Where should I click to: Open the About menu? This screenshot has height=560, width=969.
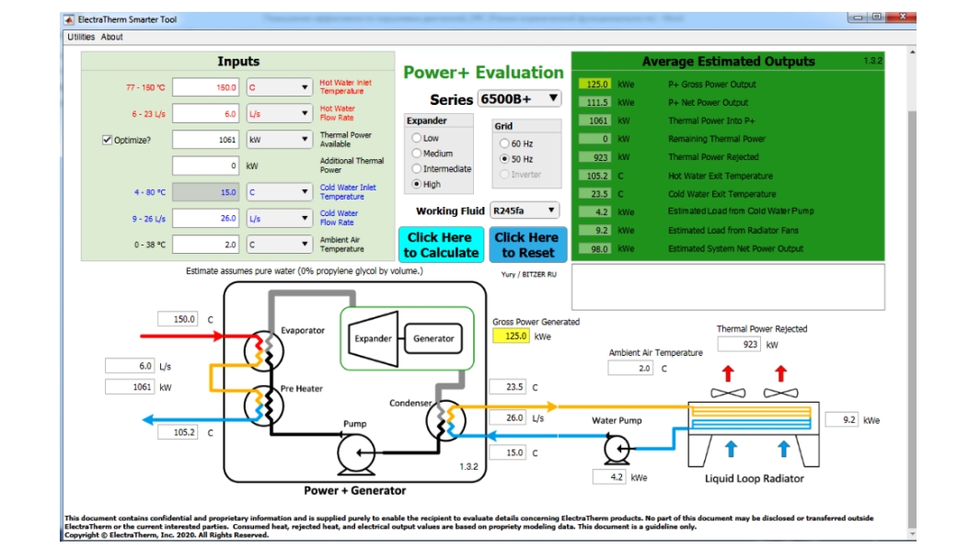click(x=112, y=37)
